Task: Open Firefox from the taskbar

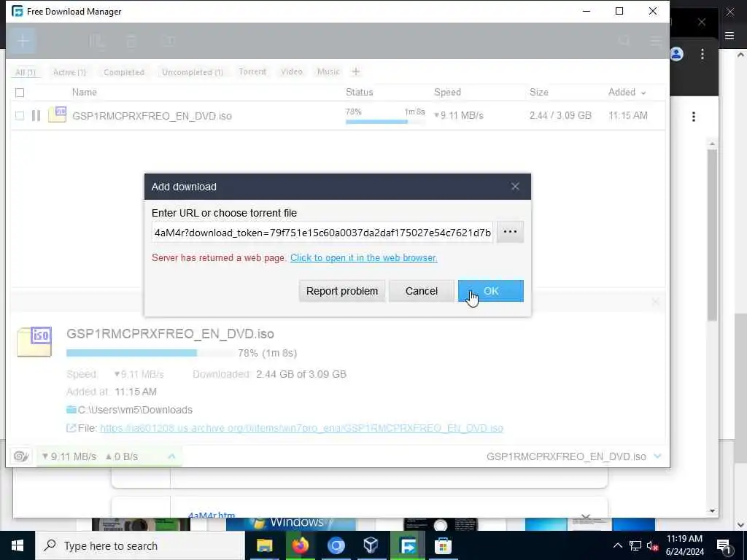Action: 300,545
